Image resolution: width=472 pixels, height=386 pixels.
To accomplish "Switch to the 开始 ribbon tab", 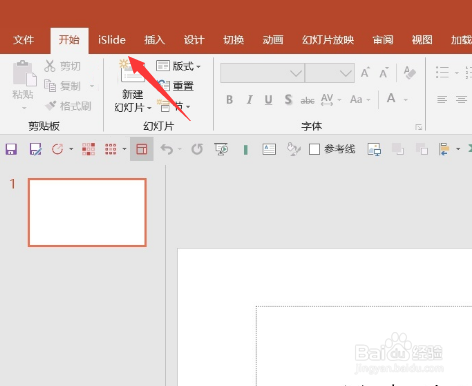I will tap(69, 40).
